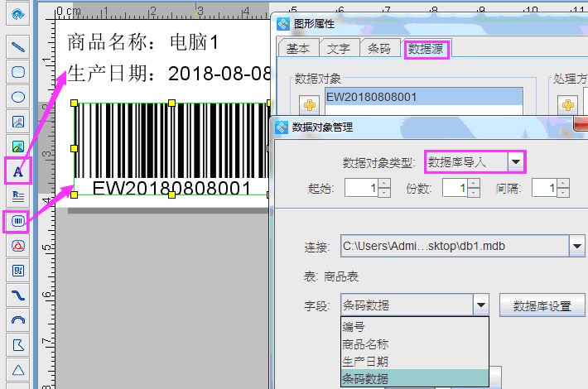Increase the 起始 value with spinner
Viewport: 588px width, 389px height.
point(384,184)
